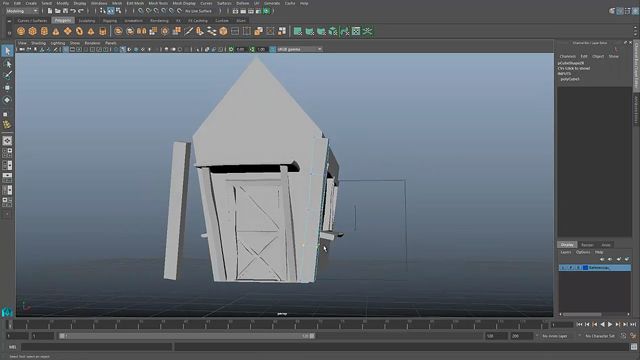Click Play Backwards button

(x=602, y=324)
